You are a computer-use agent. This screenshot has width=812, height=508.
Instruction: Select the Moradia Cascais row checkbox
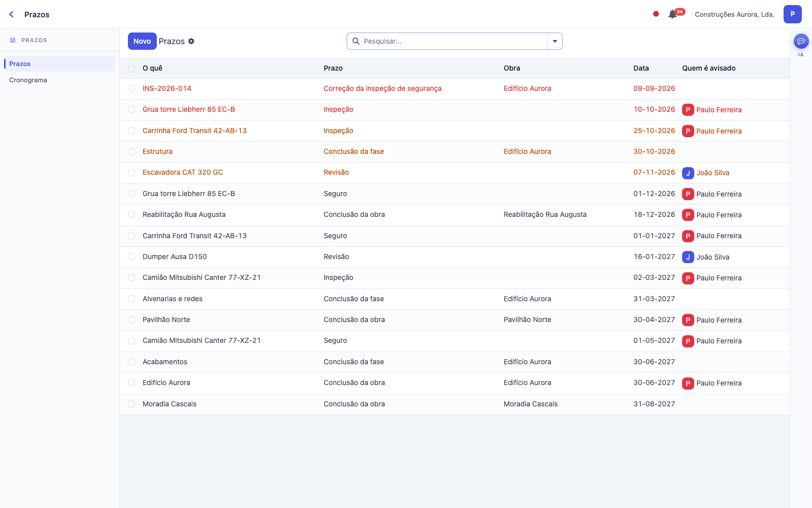point(131,404)
